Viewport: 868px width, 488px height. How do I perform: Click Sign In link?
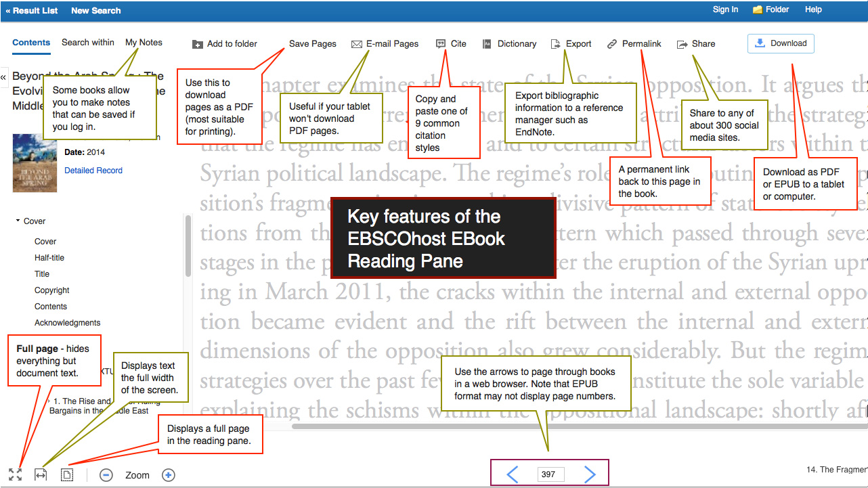725,9
